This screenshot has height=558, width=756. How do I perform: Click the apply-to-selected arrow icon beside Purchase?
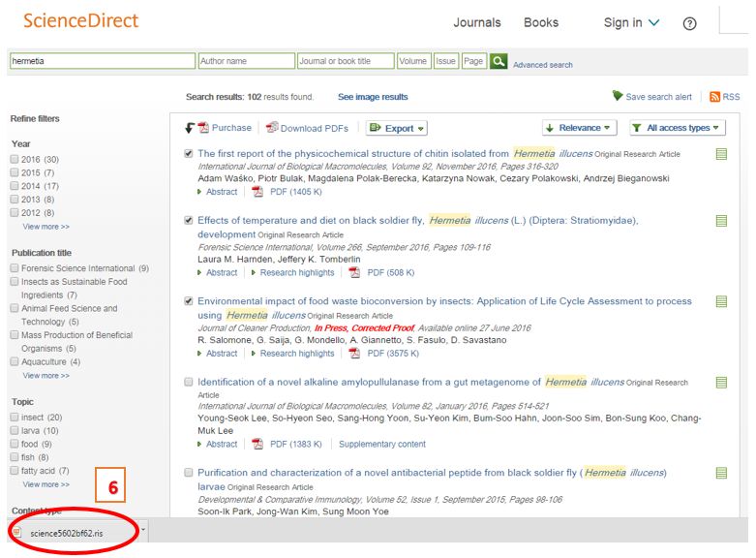click(x=190, y=128)
